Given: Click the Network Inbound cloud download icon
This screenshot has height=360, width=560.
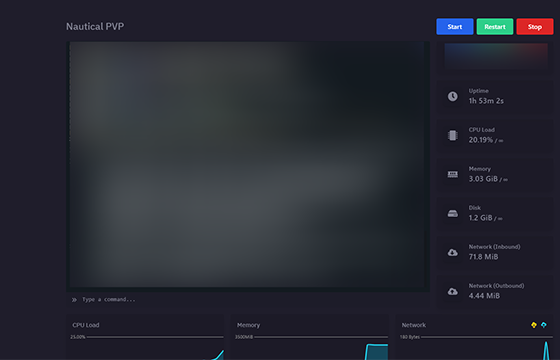Looking at the screenshot, I should 452,252.
